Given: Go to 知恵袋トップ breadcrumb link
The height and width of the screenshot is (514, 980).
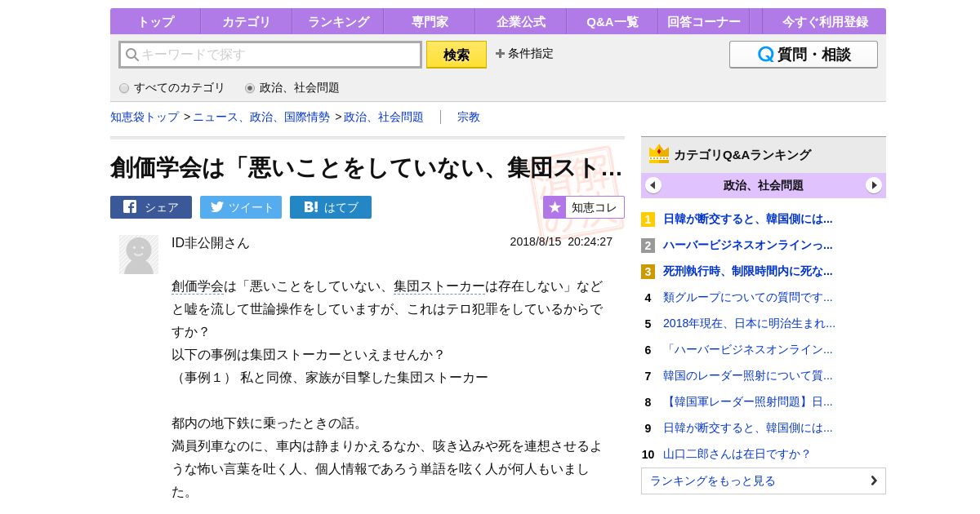Looking at the screenshot, I should (145, 117).
